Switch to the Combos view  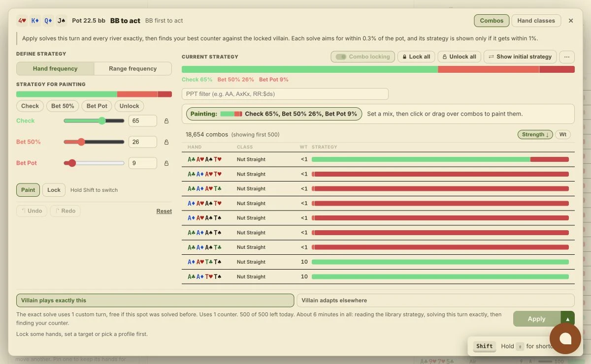492,21
